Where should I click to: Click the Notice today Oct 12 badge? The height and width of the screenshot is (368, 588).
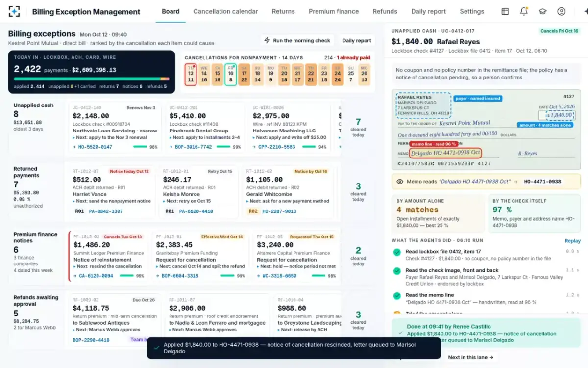click(x=129, y=172)
